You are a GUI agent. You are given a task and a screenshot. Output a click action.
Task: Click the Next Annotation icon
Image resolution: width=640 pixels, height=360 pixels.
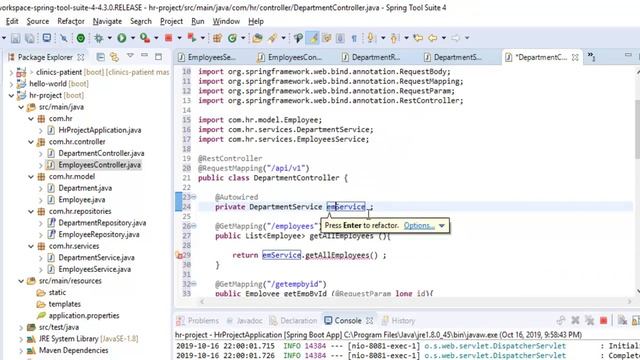click(371, 38)
